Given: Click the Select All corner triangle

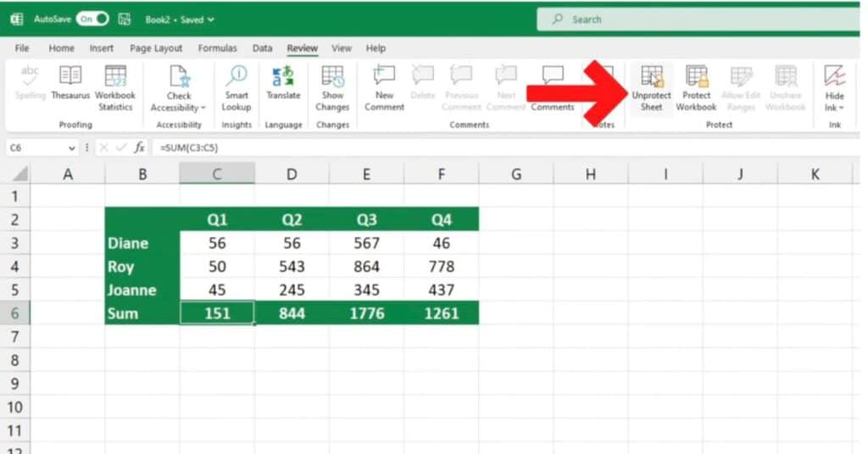Looking at the screenshot, I should point(20,174).
